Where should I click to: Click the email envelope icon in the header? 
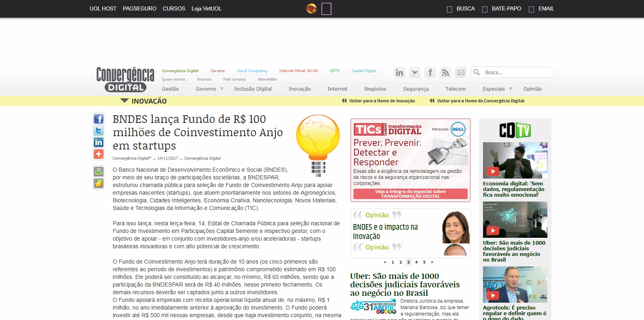point(460,73)
